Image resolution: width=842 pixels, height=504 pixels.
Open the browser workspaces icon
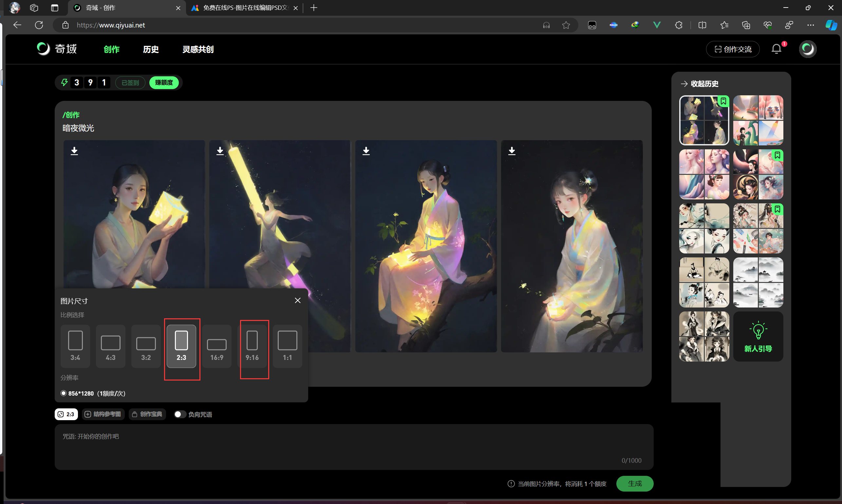[34, 8]
